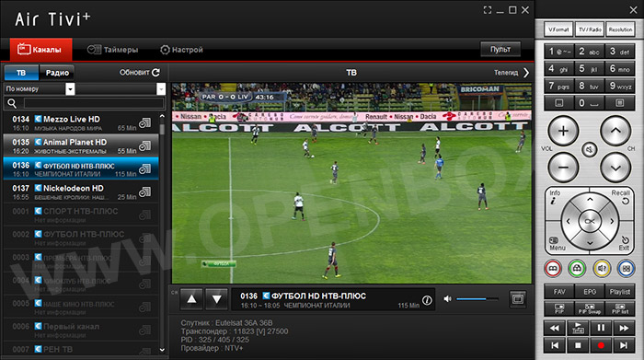Image resolution: width=644 pixels, height=360 pixels.
Task: Open the Настрой settings tab
Action: coord(181,50)
